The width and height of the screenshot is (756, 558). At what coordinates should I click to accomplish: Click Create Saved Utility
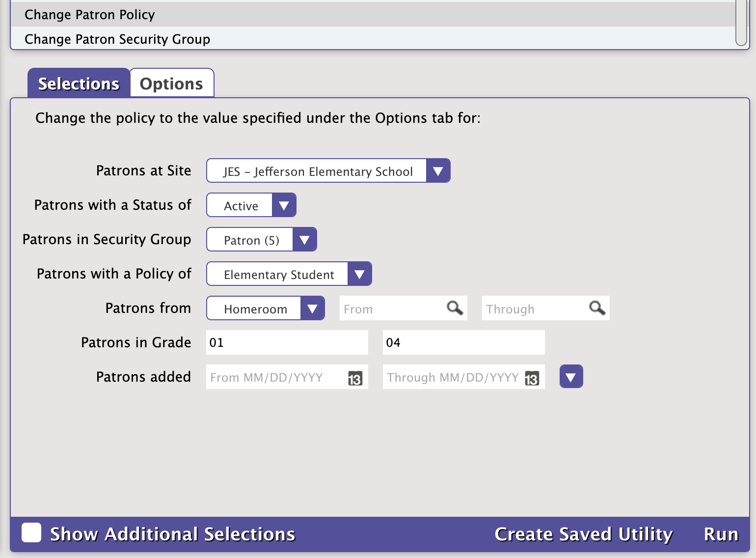[584, 533]
